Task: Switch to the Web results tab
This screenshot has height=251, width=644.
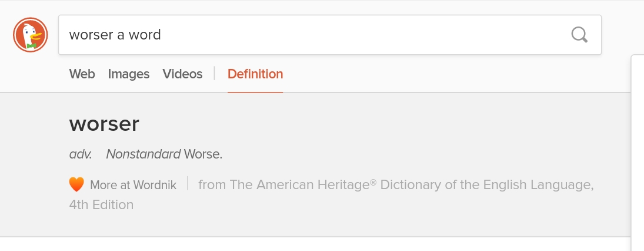Action: [x=82, y=74]
